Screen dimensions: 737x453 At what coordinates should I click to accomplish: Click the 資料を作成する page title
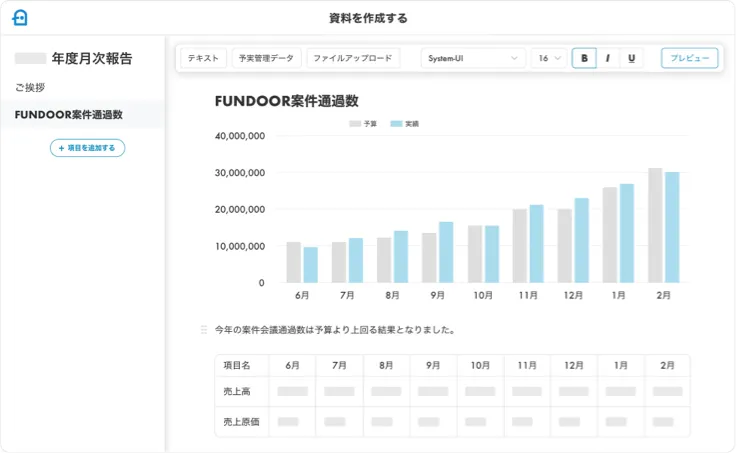click(x=368, y=18)
